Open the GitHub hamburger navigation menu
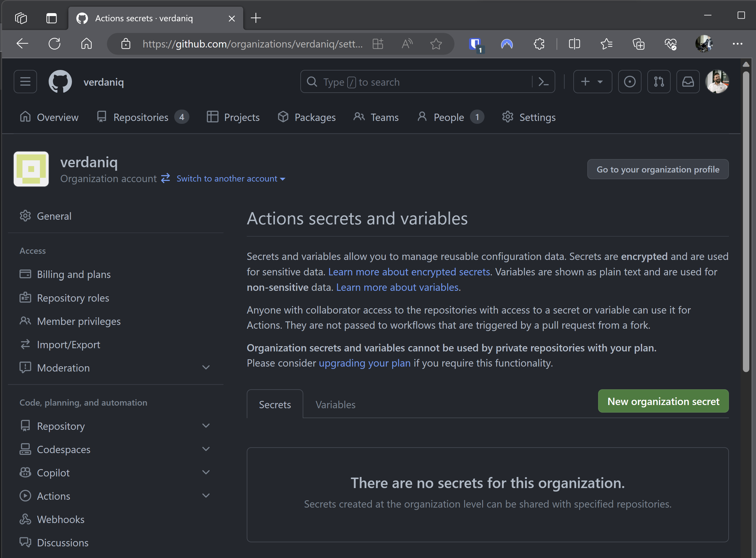Screen dimensions: 756x558 pos(25,82)
